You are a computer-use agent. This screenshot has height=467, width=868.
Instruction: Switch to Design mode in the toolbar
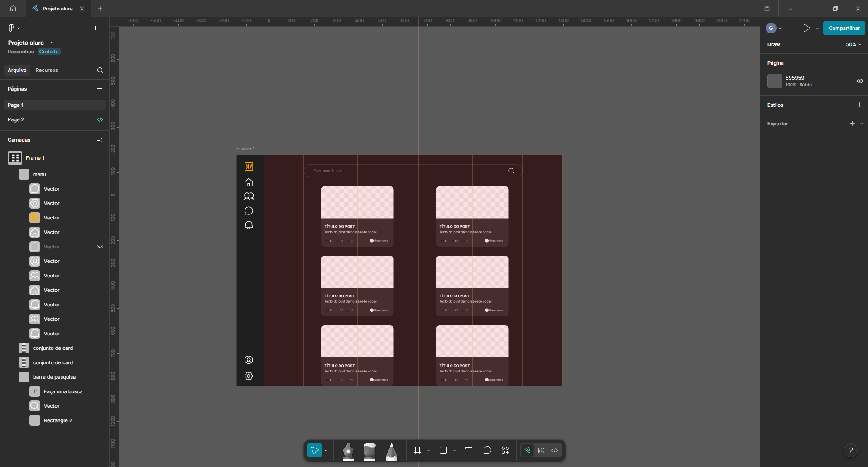tap(541, 450)
